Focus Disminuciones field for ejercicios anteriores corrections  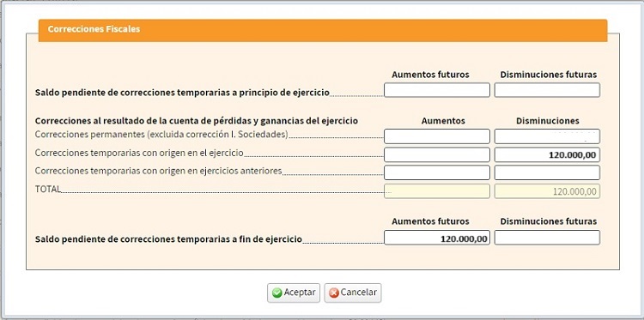pyautogui.click(x=547, y=172)
